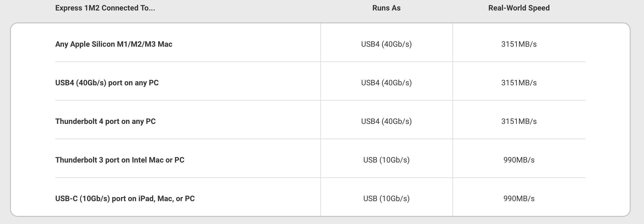The image size is (644, 224).
Task: Click the 3151MB/s speed for Thunderbolt 4 row
Action: coord(519,122)
